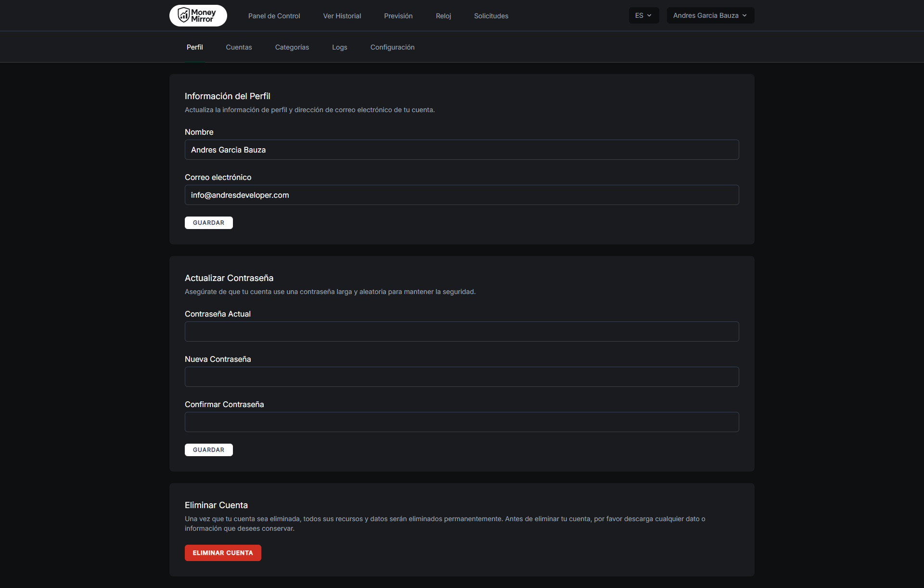Switch to the Categorías tab
Screen dimensions: 924x588
click(x=292, y=47)
